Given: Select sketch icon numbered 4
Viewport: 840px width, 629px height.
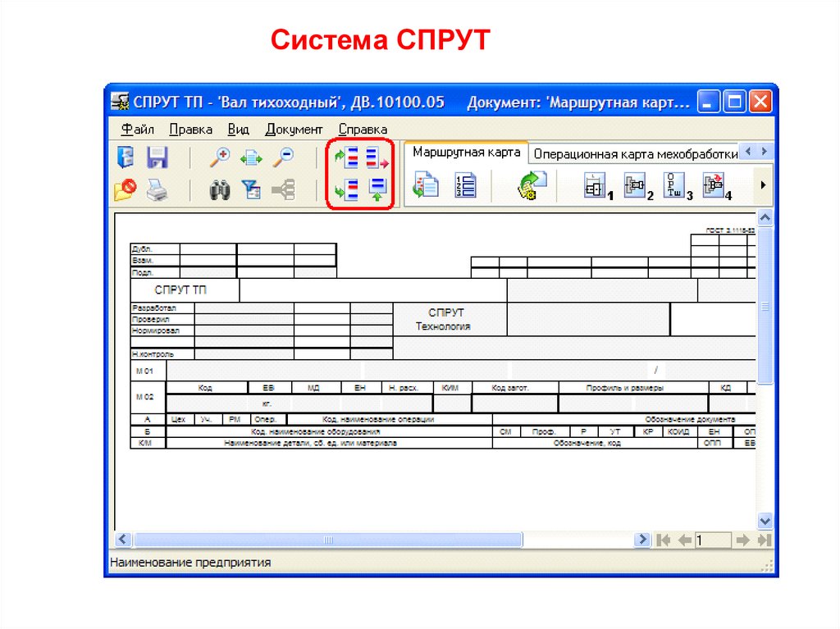Looking at the screenshot, I should (x=717, y=186).
